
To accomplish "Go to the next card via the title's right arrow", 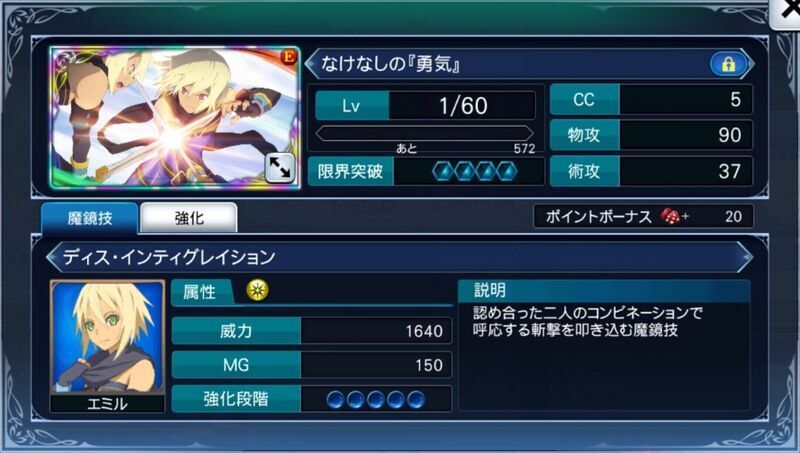I will click(748, 64).
